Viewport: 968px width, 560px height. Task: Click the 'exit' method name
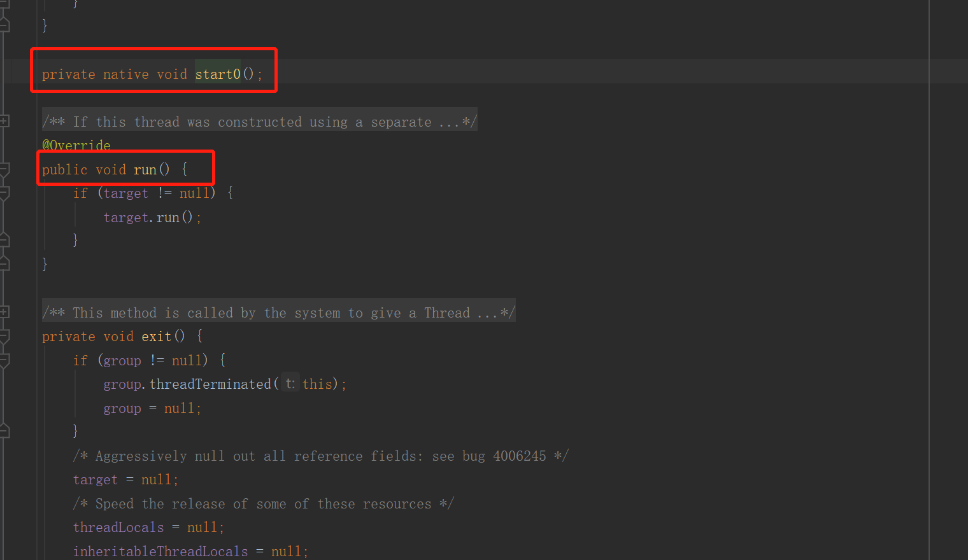tap(157, 337)
